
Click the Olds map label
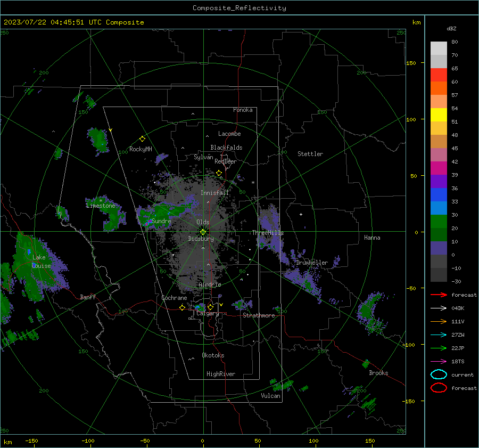click(203, 222)
